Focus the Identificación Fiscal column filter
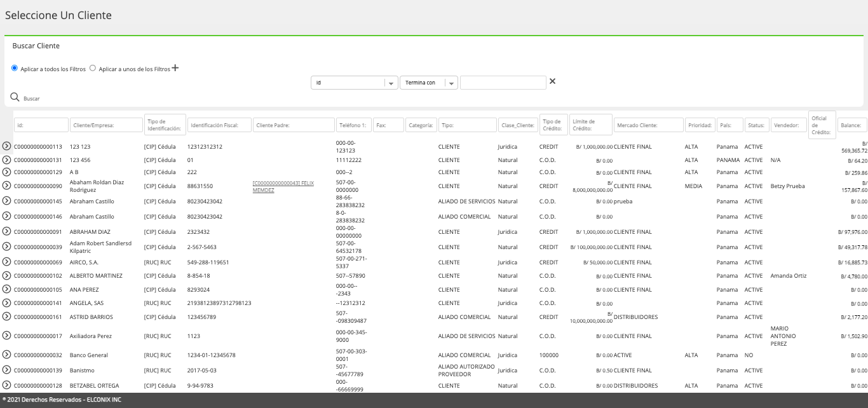The height and width of the screenshot is (408, 868). point(220,125)
